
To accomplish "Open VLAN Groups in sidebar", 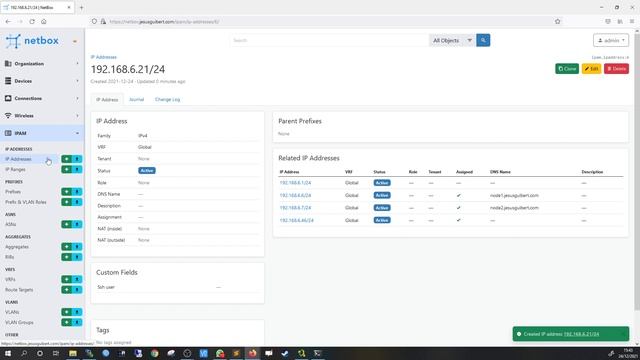I will pos(19,322).
